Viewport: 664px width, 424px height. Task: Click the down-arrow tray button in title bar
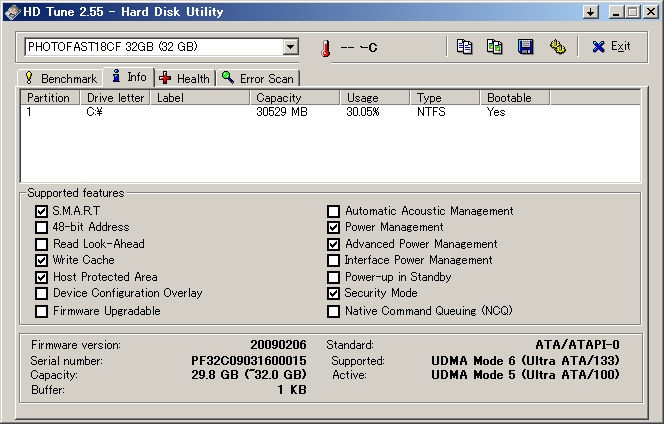590,11
